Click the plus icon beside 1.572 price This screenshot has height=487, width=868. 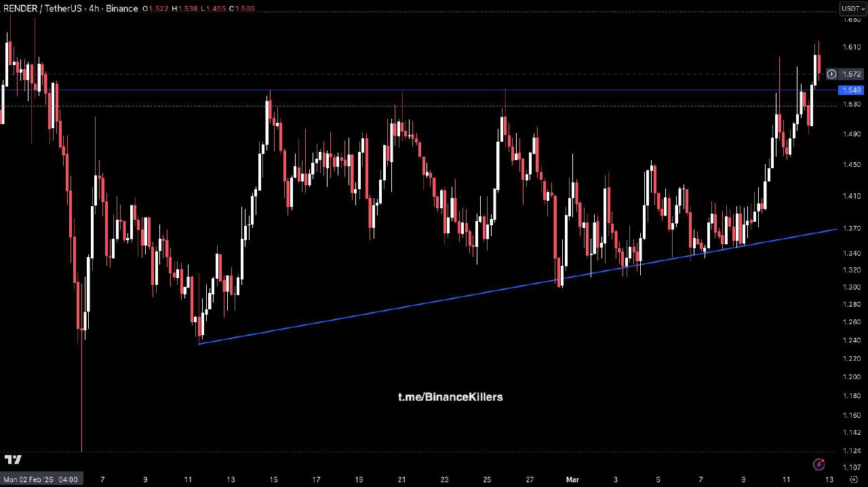[831, 74]
